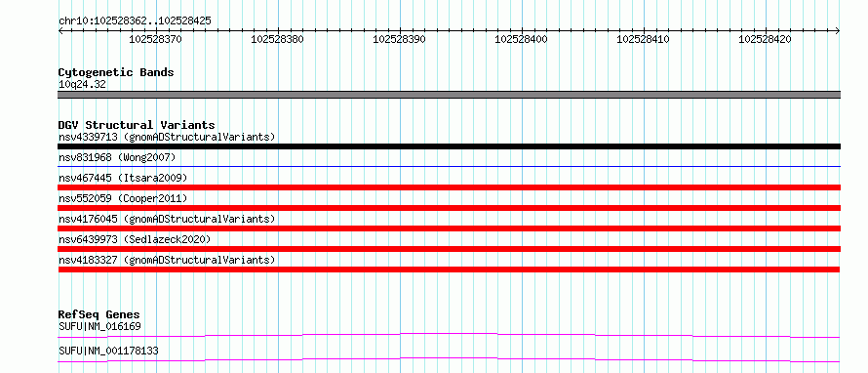Click ruler coordinate 102528420
This screenshot has height=373, width=868.
765,39
